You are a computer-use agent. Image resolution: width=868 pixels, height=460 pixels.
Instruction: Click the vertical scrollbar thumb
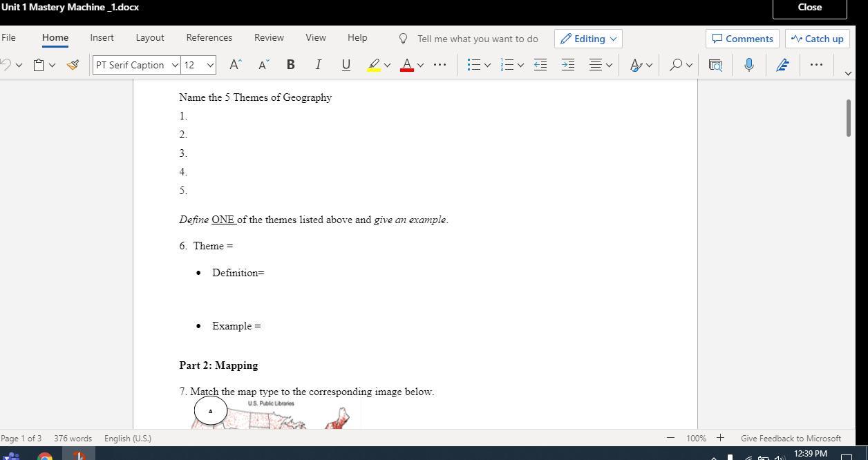click(849, 118)
